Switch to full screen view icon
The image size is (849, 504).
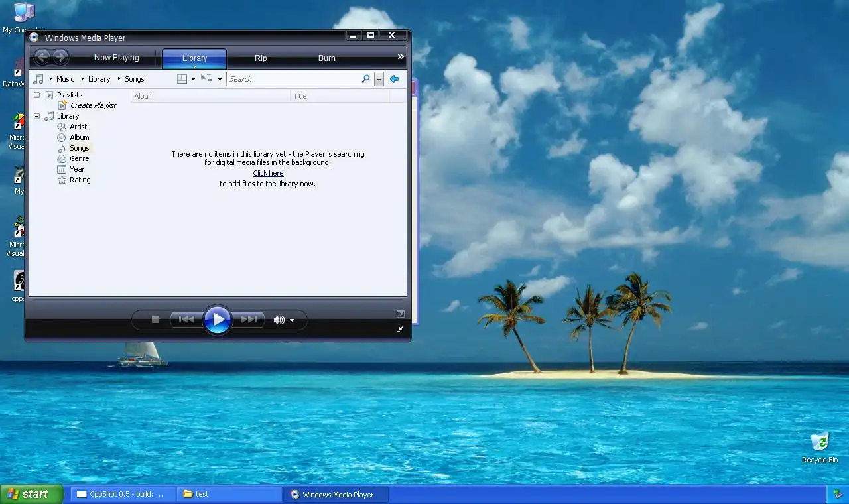tap(400, 314)
